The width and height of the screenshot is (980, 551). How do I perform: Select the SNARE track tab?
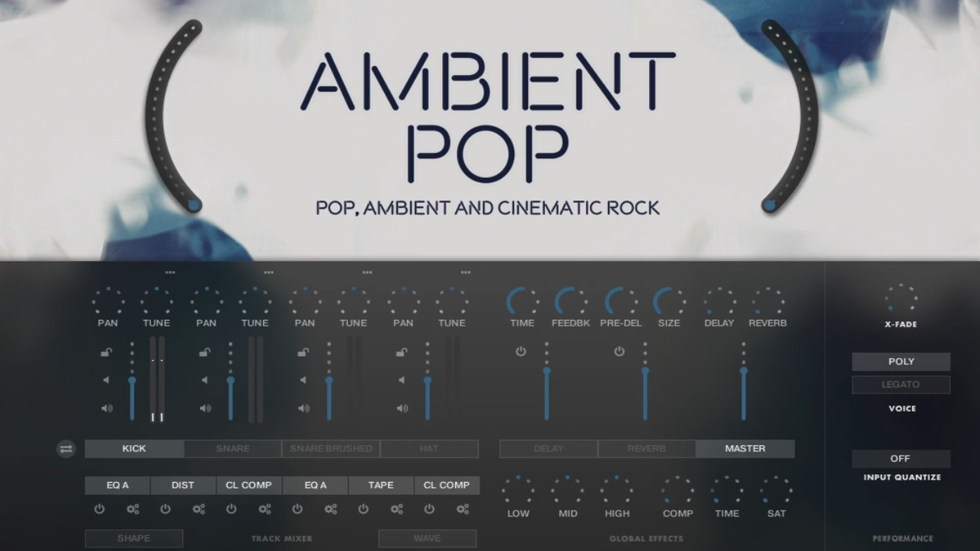coord(233,448)
